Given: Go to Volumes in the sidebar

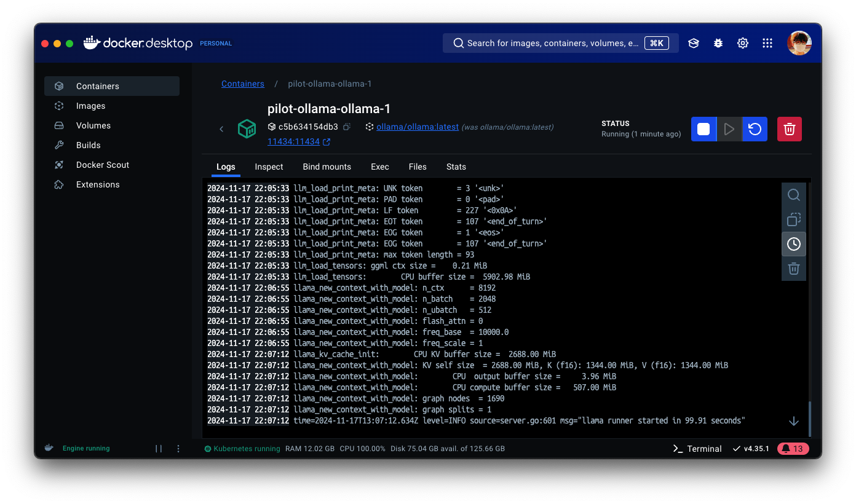Looking at the screenshot, I should point(112,125).
